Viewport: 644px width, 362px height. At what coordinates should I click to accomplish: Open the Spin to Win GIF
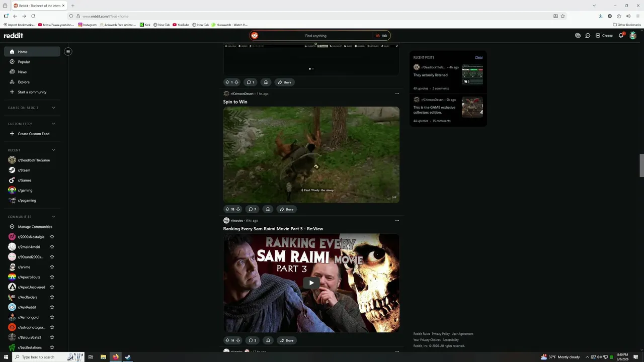coord(311,154)
